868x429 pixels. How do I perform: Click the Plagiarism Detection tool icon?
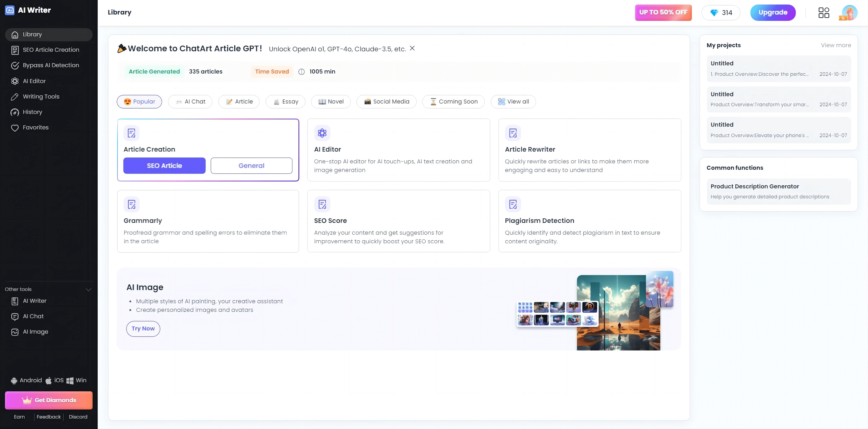(513, 204)
